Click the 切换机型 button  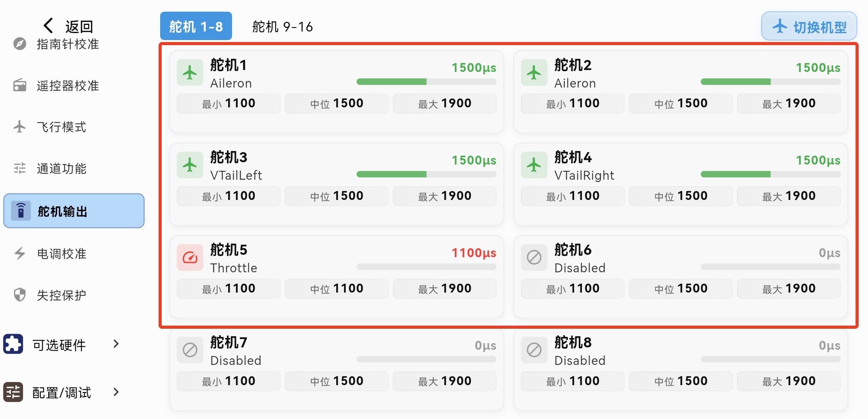pos(809,26)
